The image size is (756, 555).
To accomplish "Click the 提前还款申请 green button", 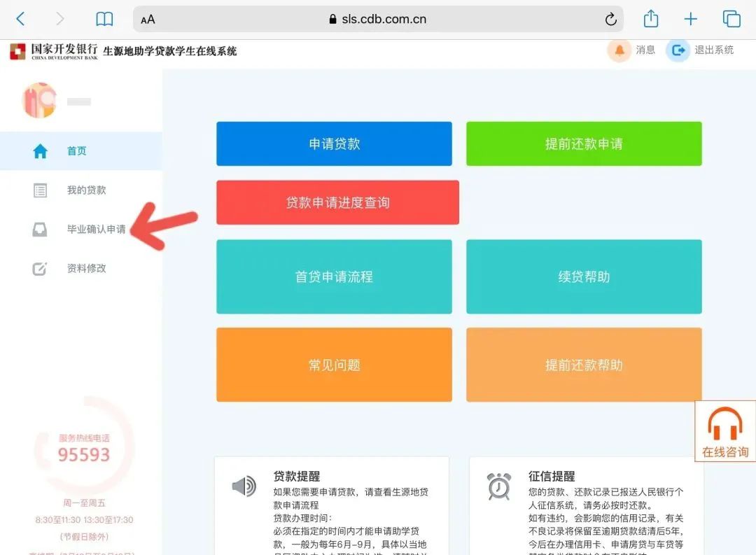I will coord(584,143).
